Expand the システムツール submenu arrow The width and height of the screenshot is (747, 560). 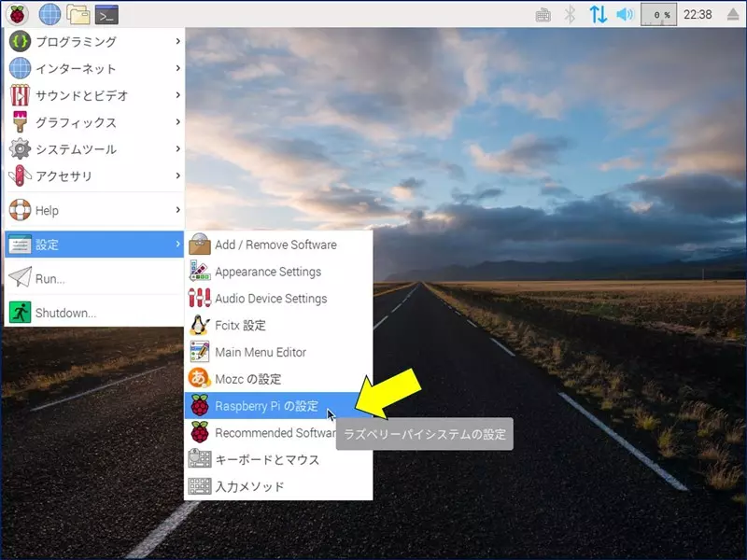[x=177, y=149]
